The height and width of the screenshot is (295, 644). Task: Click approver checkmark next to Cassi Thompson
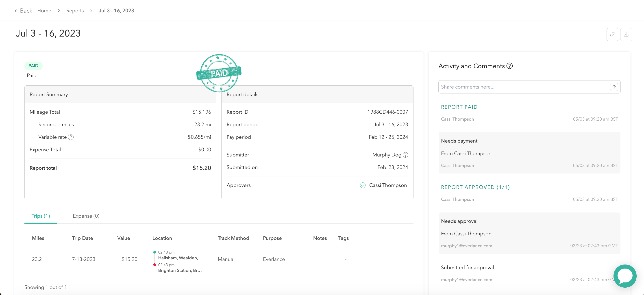363,185
